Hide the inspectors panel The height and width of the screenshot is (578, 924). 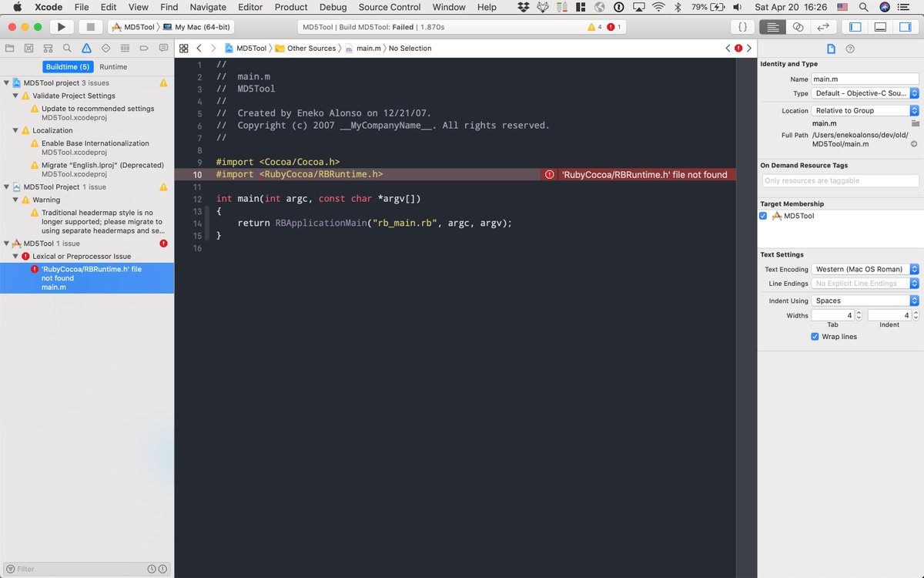tap(905, 27)
